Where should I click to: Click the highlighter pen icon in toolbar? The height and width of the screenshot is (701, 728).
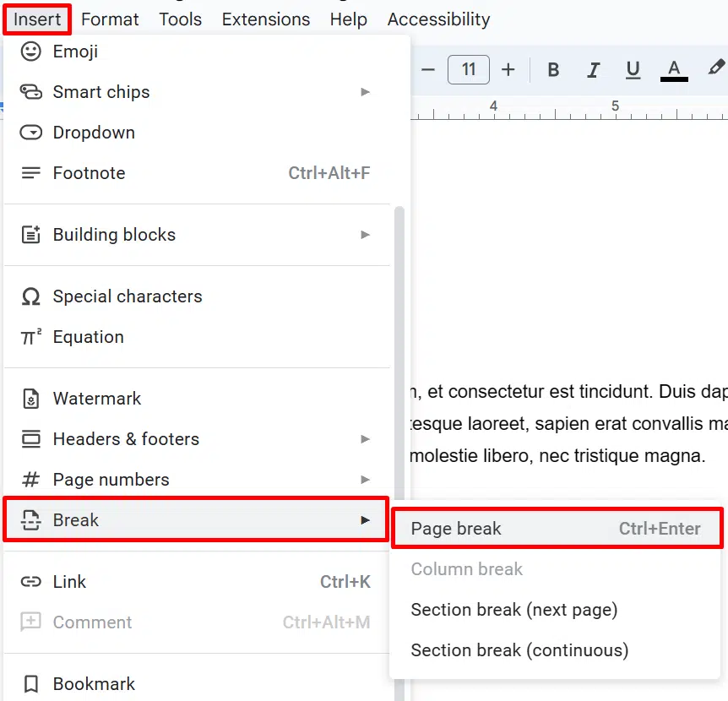coord(716,68)
